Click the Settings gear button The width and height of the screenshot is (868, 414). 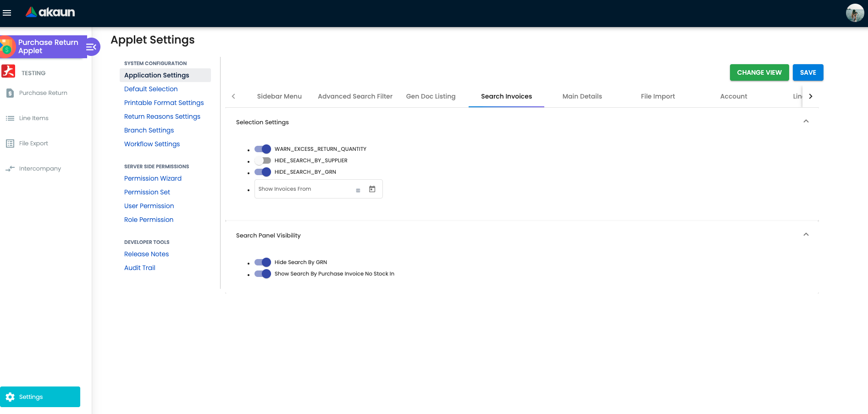coord(40,397)
